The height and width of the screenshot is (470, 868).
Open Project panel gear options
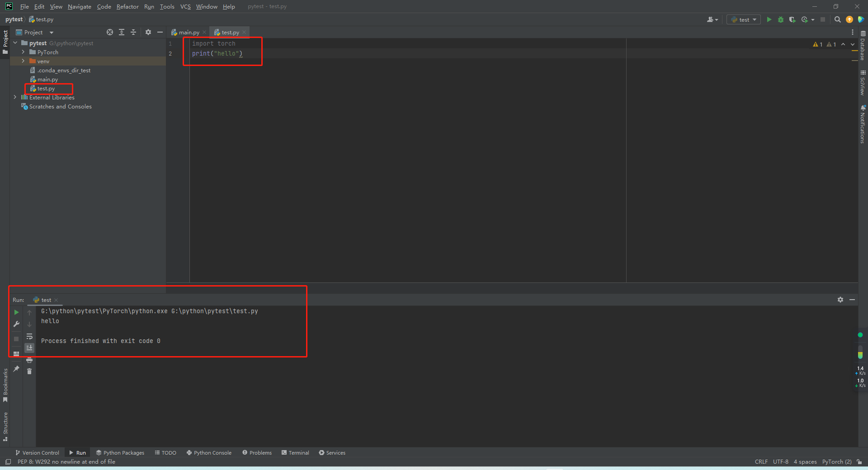tap(148, 32)
